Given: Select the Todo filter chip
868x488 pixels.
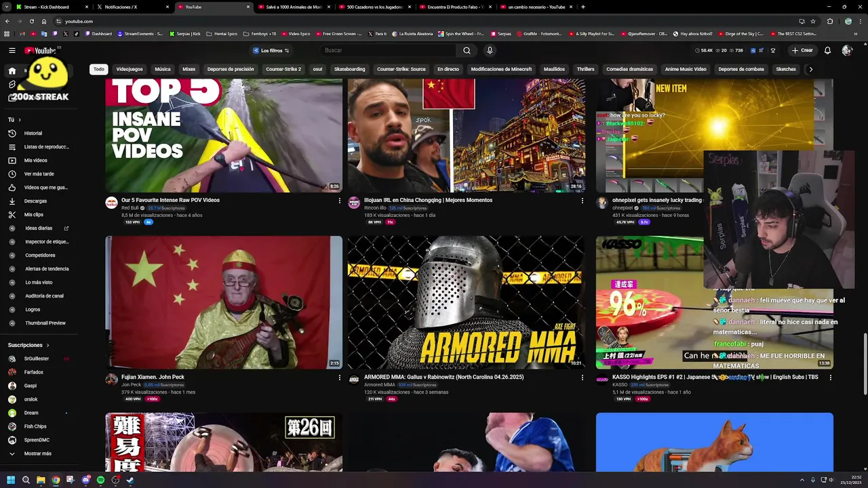Looking at the screenshot, I should click(x=99, y=69).
